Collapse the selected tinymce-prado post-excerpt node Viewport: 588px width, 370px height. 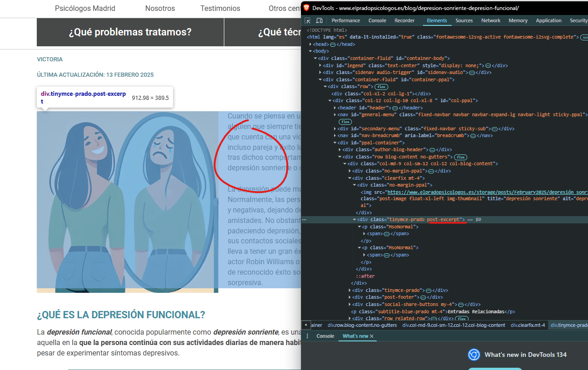355,220
